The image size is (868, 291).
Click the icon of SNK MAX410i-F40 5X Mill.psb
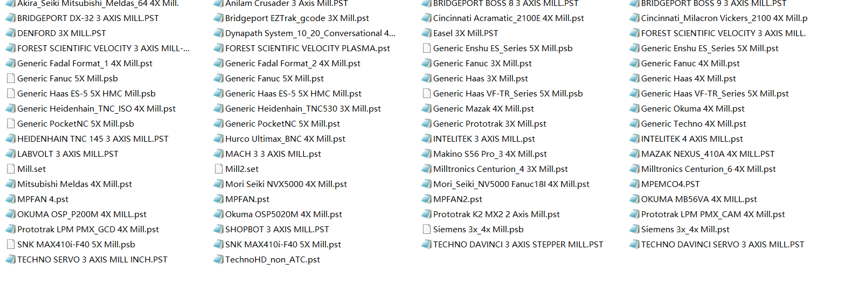tap(10, 244)
